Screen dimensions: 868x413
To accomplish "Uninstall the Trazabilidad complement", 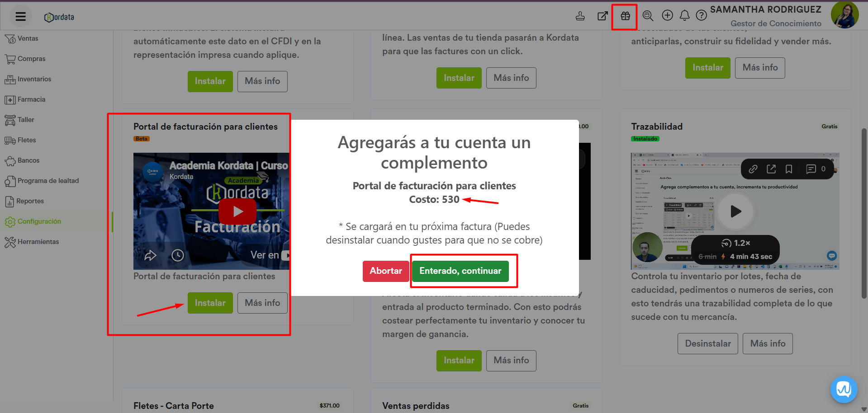I will [x=708, y=344].
